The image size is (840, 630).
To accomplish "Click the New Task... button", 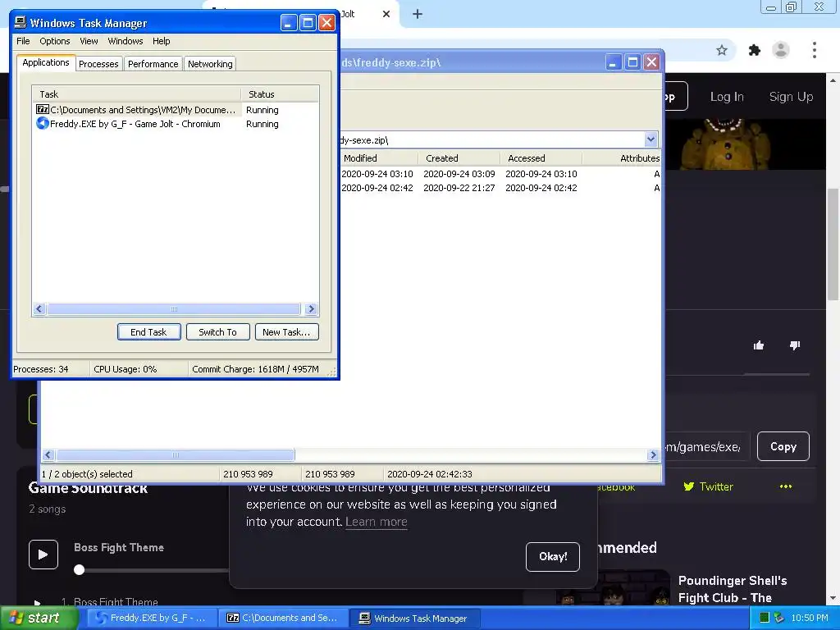I will point(286,332).
